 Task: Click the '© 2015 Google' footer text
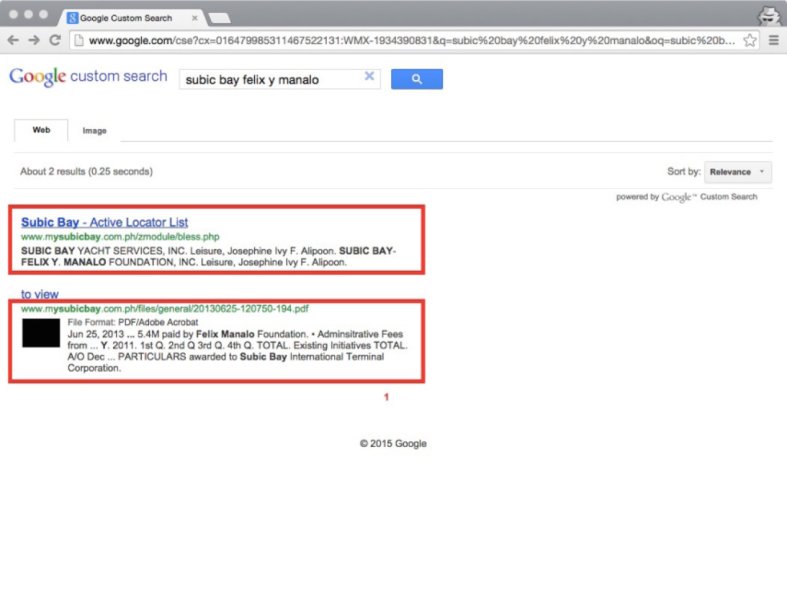(x=393, y=443)
